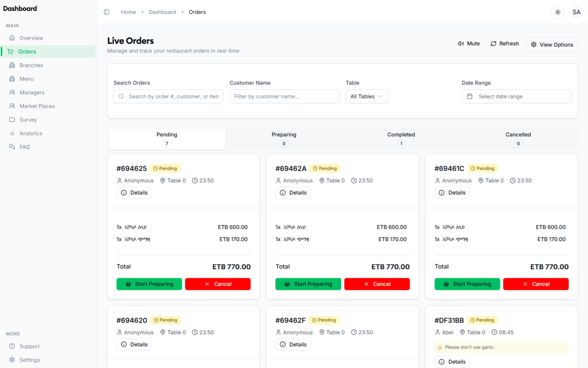Click the Refresh orders icon

(x=494, y=44)
